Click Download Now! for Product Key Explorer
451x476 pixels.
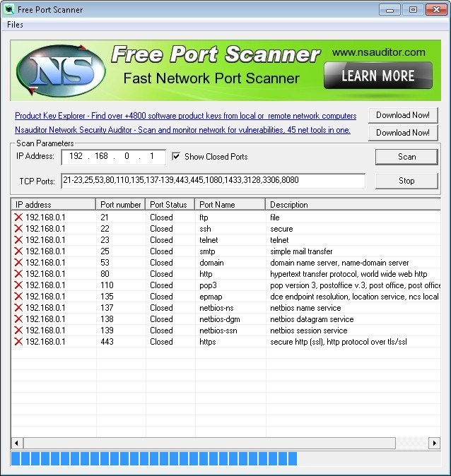tap(403, 115)
